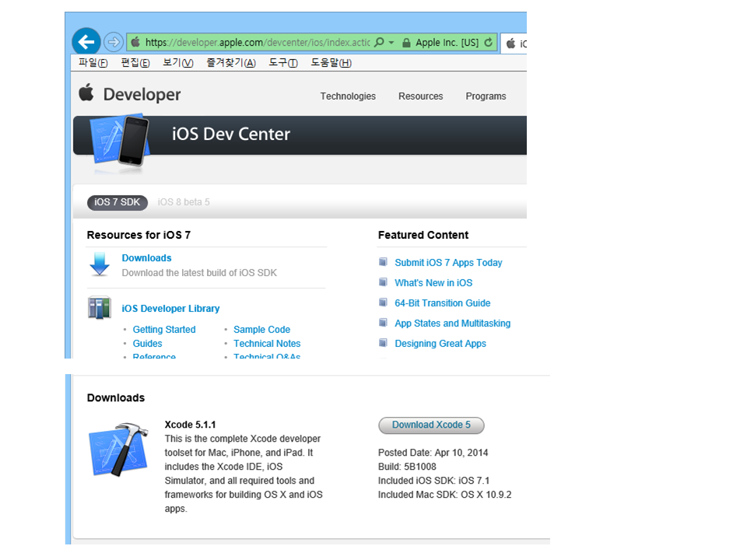Click the security padlock icon for Apple Inc.
This screenshot has width=747, height=560.
click(x=406, y=43)
